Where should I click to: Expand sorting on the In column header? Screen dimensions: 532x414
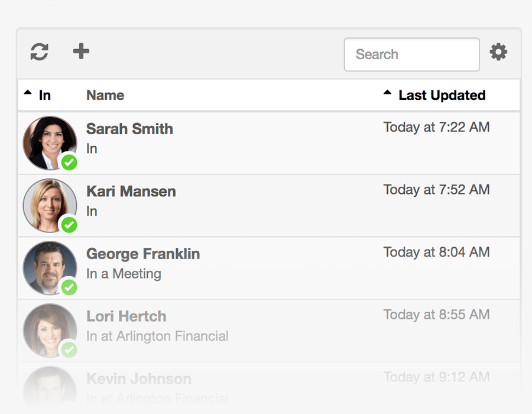pyautogui.click(x=27, y=92)
